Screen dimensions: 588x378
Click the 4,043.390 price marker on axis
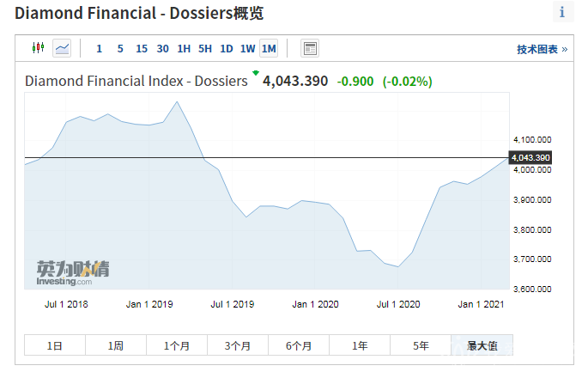tap(530, 158)
